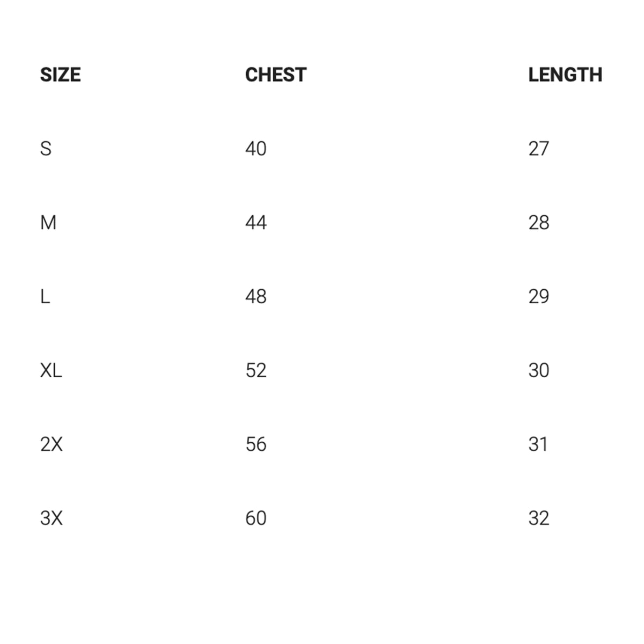Select the 2X size label
The width and height of the screenshot is (644, 644).
(x=51, y=444)
